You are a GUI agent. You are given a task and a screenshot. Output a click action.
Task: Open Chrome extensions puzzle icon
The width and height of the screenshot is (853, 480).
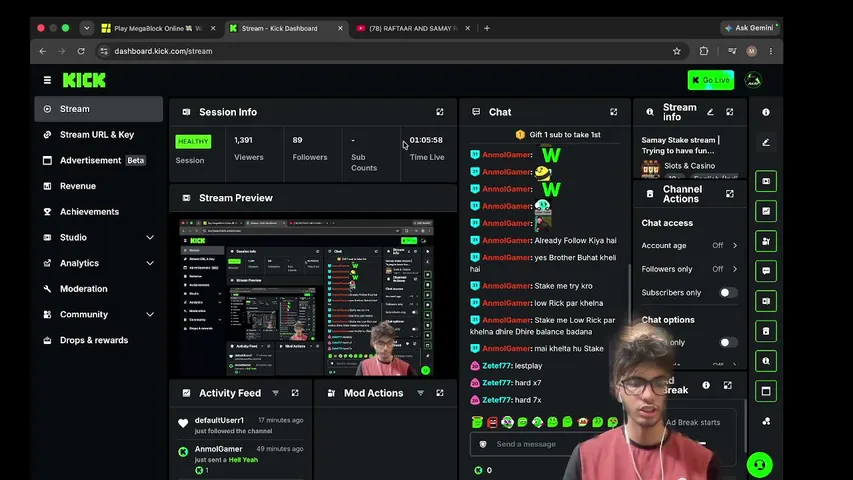[x=704, y=51]
